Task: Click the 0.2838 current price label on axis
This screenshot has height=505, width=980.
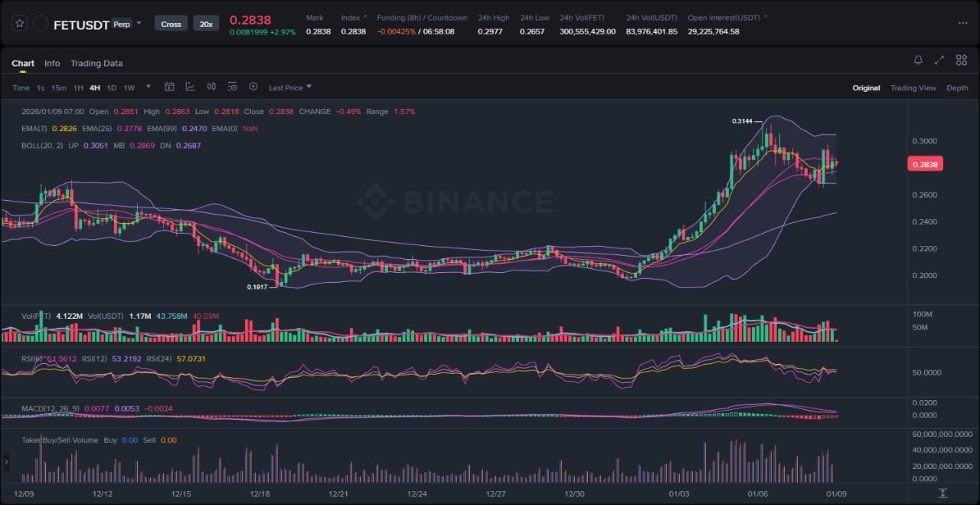Action: (x=925, y=164)
